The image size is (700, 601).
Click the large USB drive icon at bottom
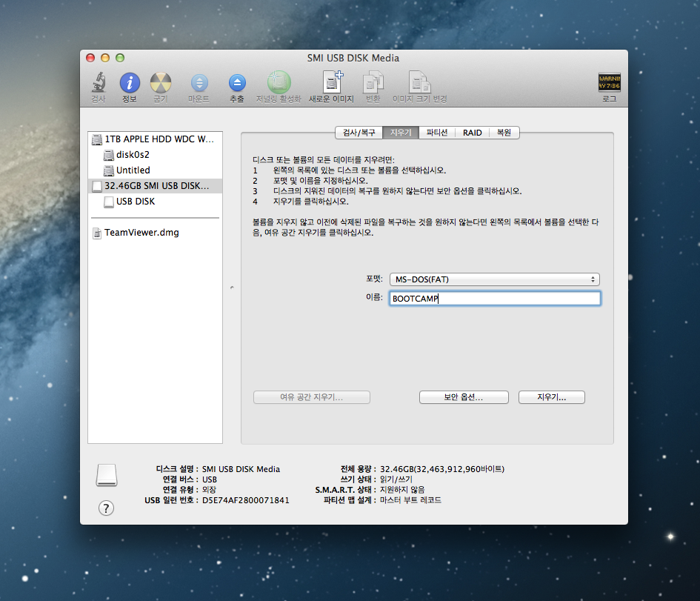107,475
